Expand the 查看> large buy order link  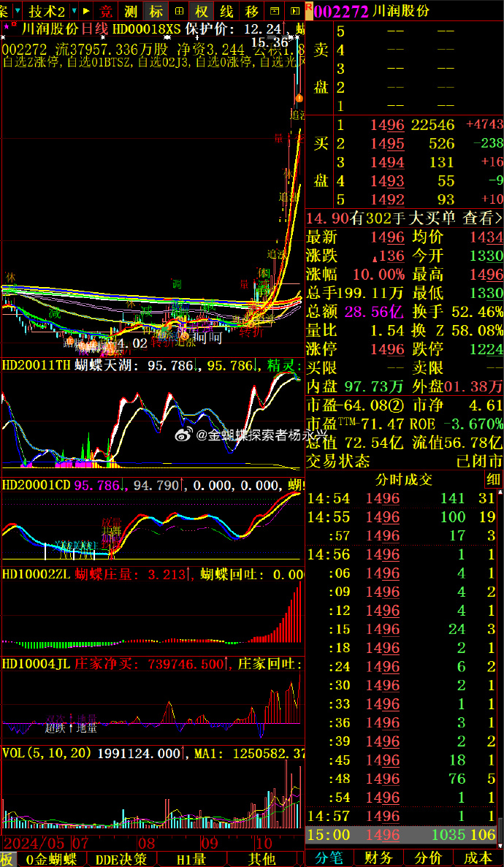[x=483, y=218]
